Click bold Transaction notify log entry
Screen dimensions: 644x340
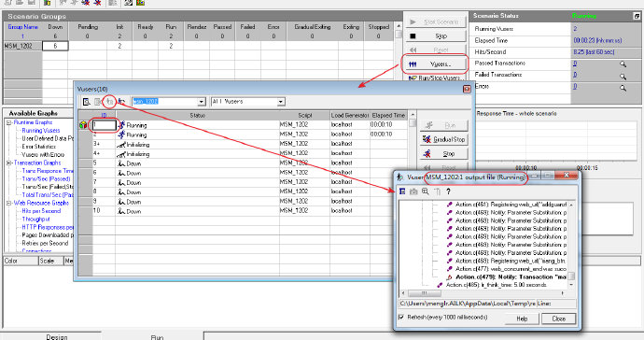coord(511,277)
